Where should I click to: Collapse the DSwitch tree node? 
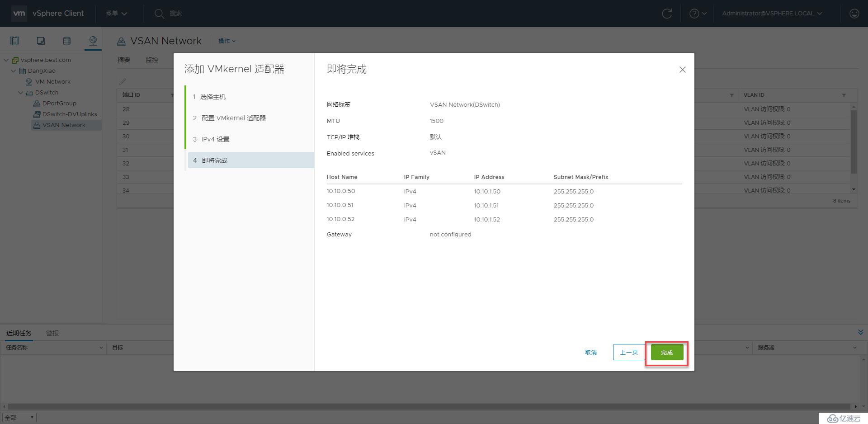[x=21, y=93]
